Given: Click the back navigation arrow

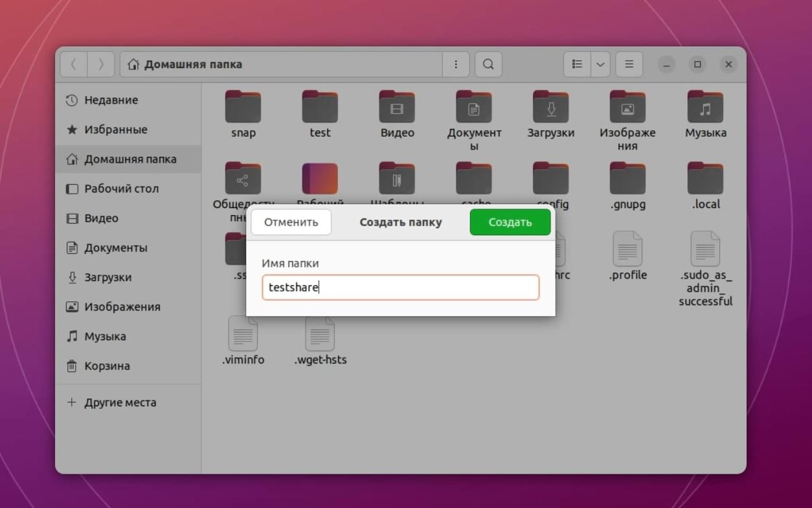Looking at the screenshot, I should pyautogui.click(x=74, y=64).
